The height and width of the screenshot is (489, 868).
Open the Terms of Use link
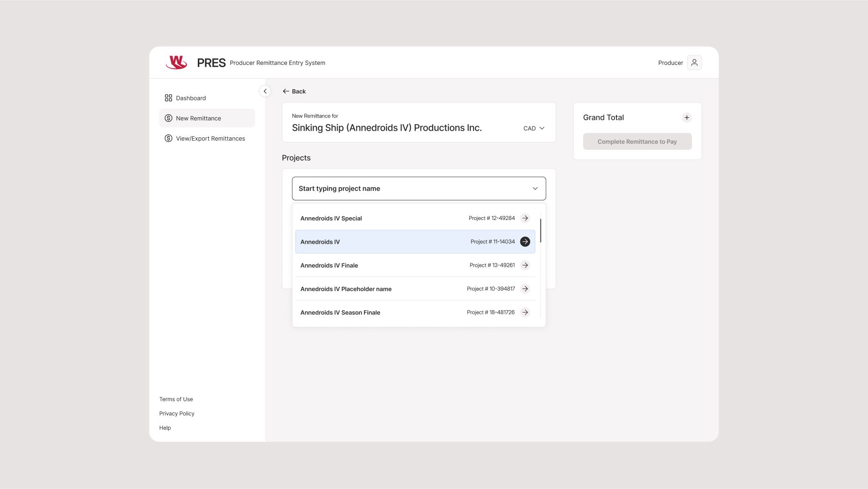pos(176,399)
